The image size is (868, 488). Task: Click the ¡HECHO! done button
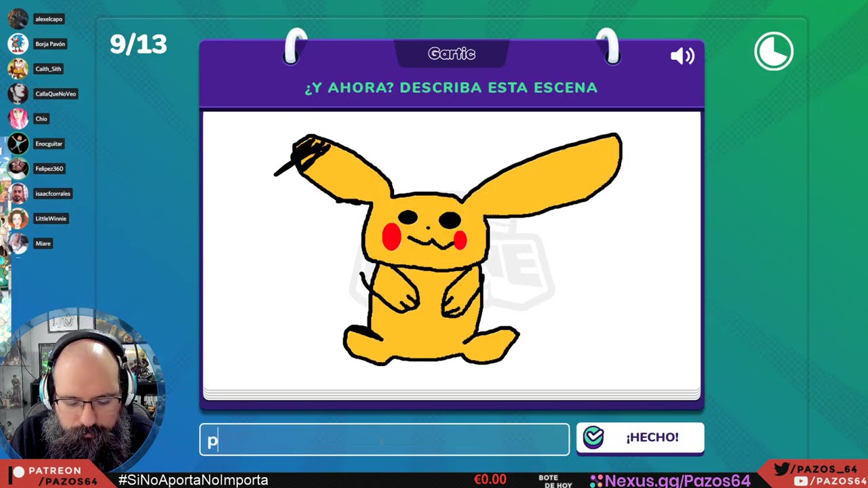tap(640, 438)
